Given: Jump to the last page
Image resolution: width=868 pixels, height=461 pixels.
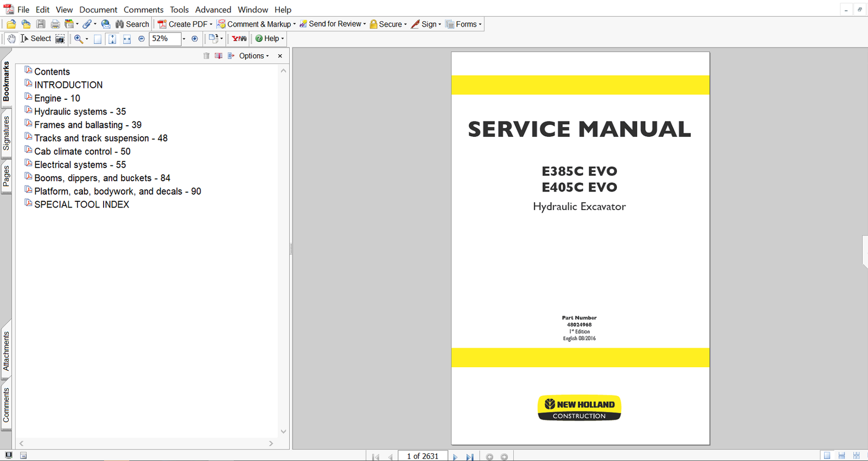Looking at the screenshot, I should click(470, 457).
